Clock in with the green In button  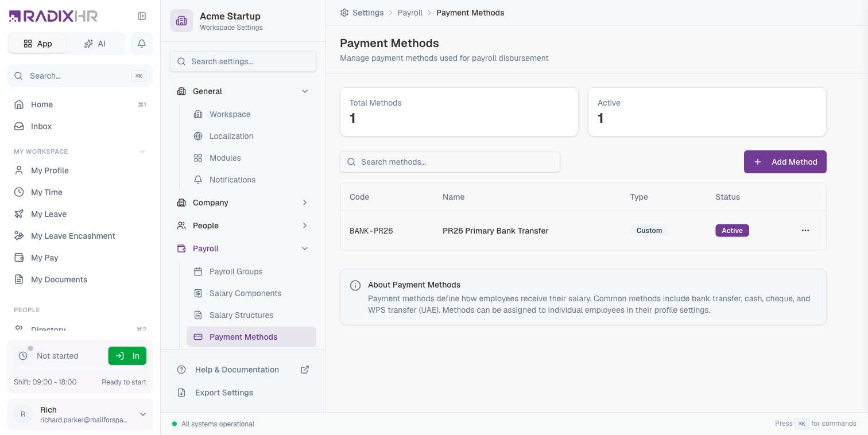tap(127, 356)
